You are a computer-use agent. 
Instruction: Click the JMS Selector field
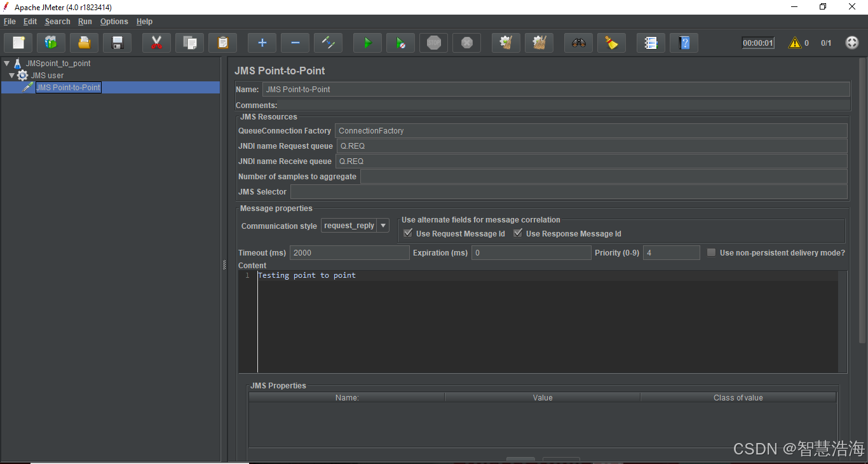click(x=569, y=192)
